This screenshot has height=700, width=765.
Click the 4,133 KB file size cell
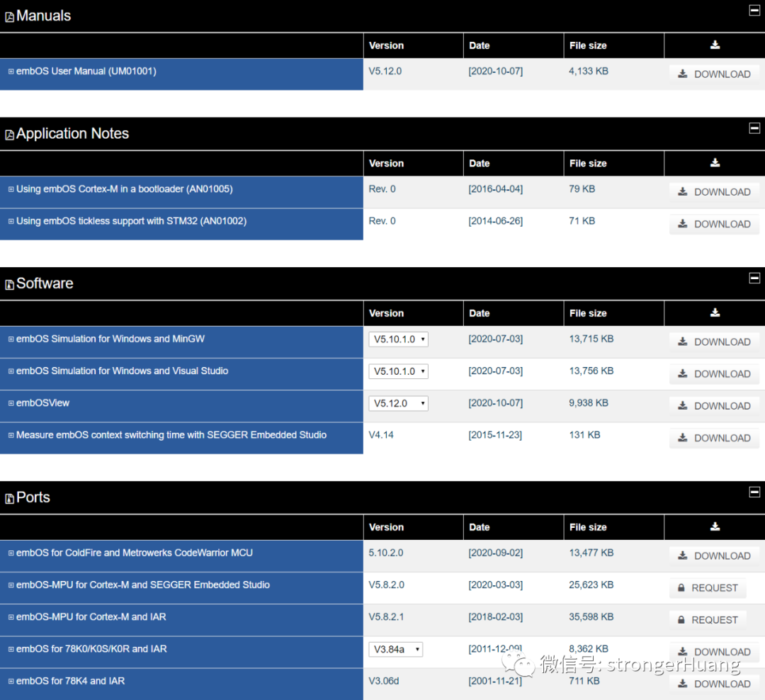tap(589, 72)
